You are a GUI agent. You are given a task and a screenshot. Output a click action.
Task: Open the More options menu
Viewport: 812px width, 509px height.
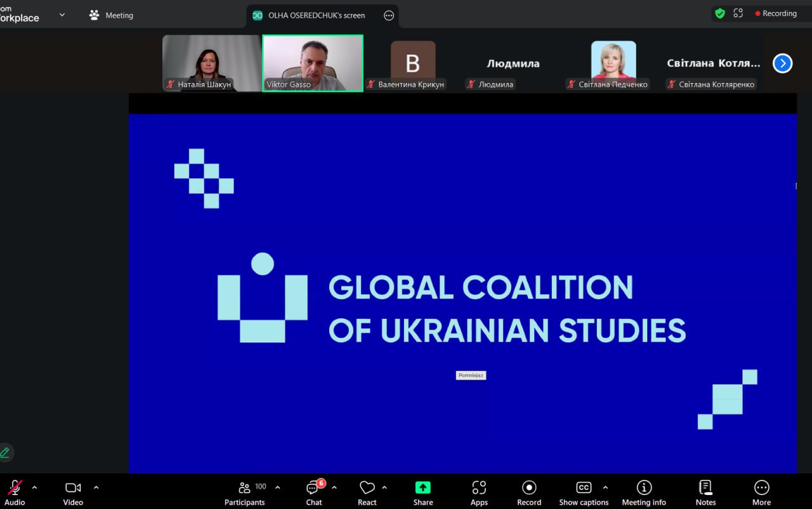(761, 493)
